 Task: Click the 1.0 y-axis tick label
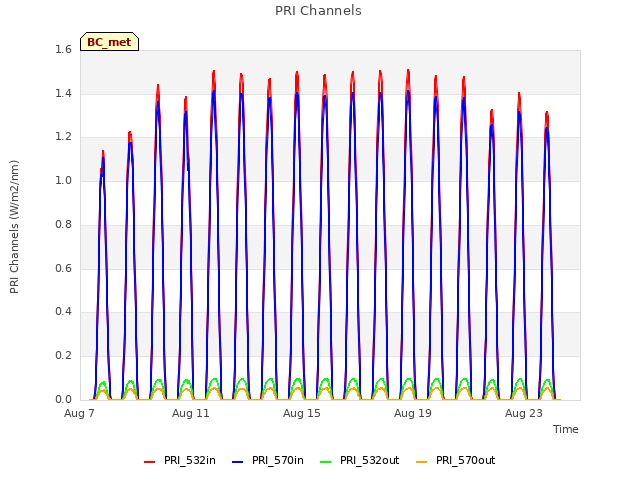[63, 180]
